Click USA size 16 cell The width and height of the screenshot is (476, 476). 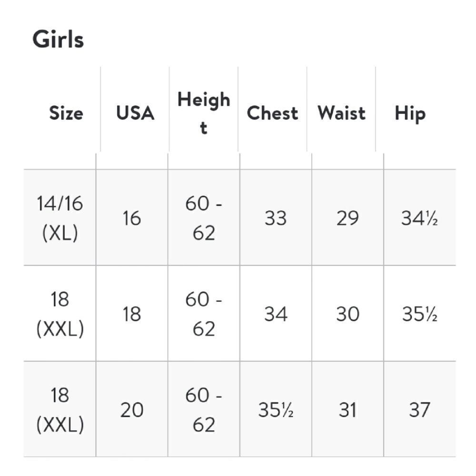(132, 218)
